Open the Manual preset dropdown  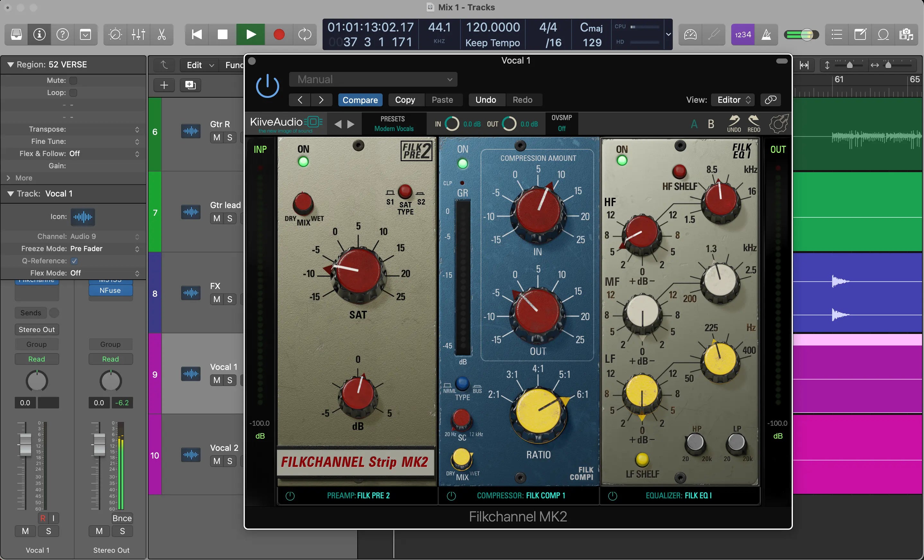[373, 79]
